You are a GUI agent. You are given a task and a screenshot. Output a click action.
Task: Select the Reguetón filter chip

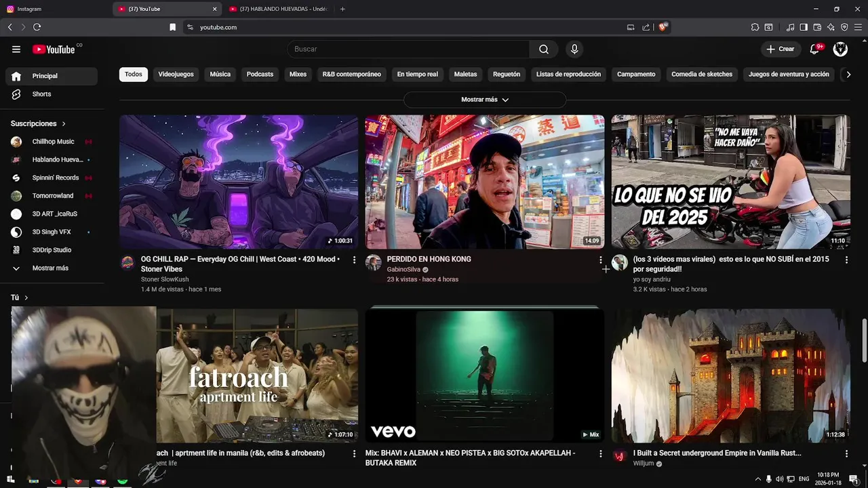pos(507,75)
